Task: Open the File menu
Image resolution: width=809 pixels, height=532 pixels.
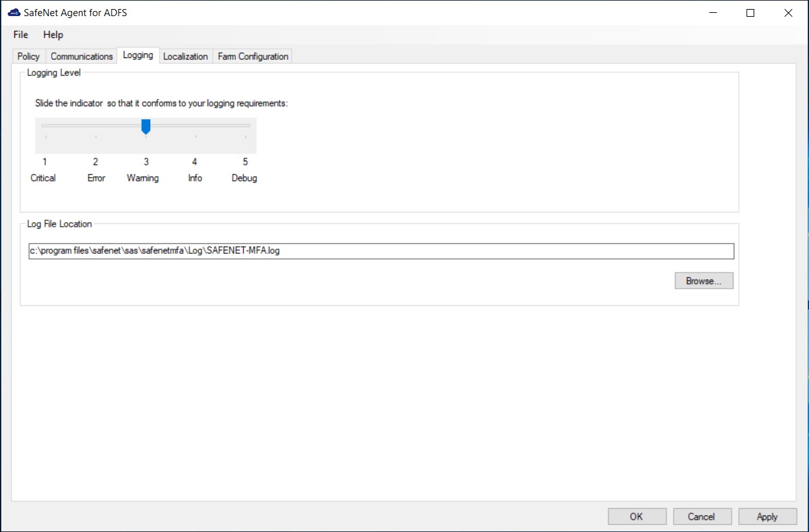Action: pos(21,35)
